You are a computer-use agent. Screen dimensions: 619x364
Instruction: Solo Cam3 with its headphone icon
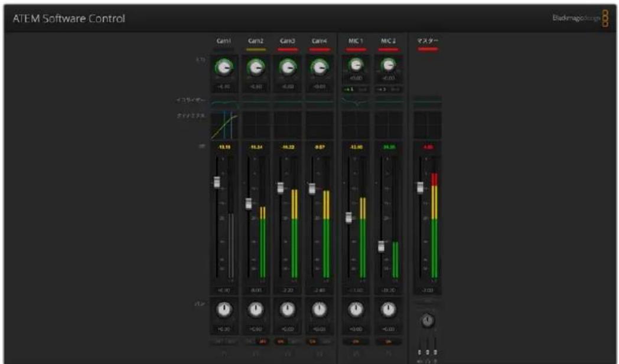pyautogui.click(x=288, y=354)
